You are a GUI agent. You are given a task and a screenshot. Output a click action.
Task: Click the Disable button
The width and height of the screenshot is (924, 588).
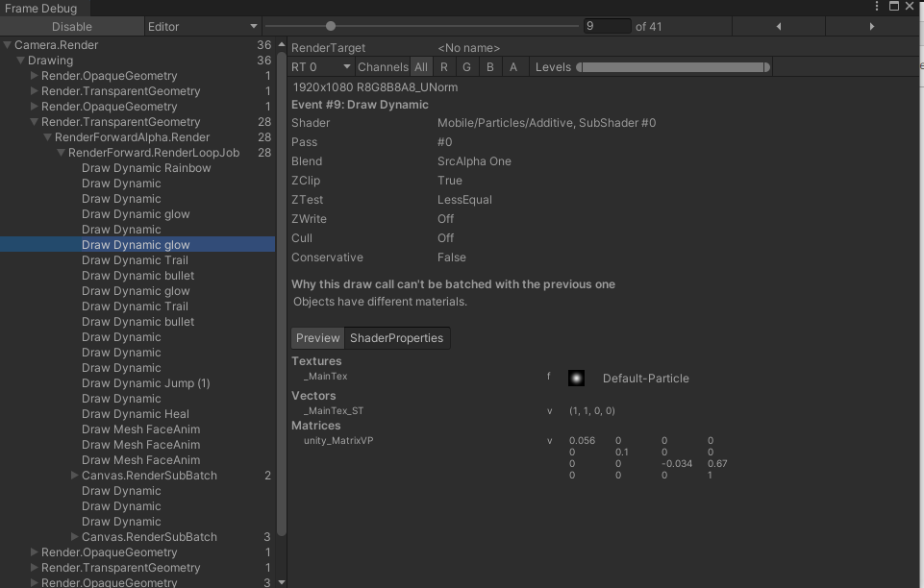[72, 26]
